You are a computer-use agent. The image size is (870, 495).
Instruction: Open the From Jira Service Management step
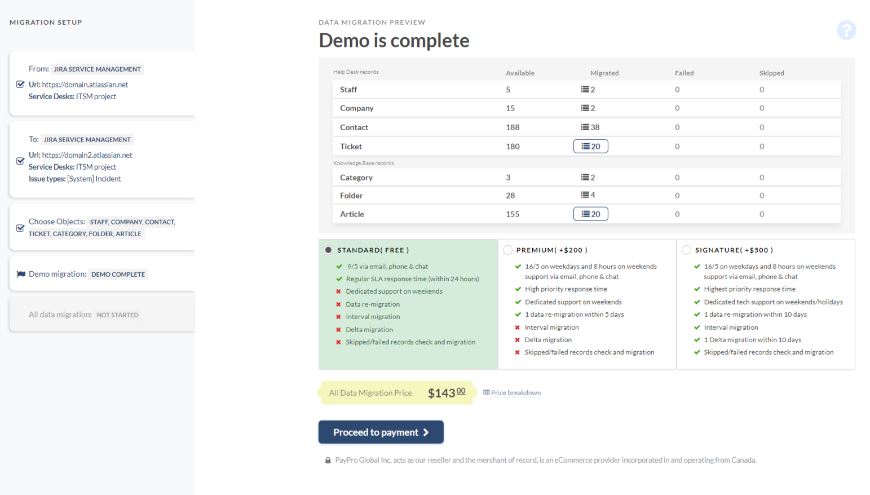coord(102,83)
